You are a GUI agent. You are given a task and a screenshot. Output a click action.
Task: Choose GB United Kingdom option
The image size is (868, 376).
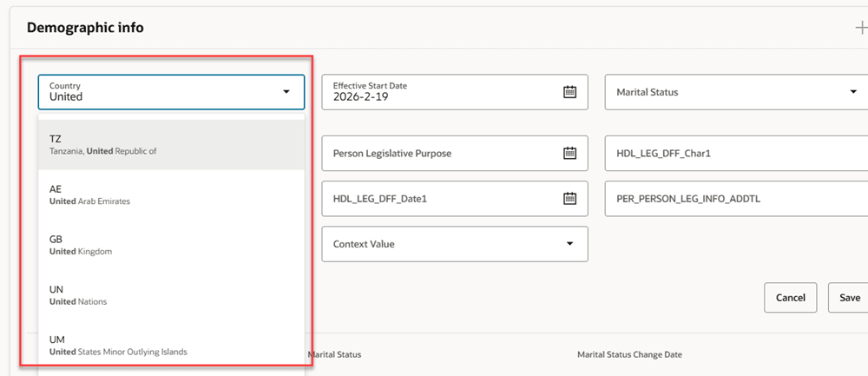(171, 245)
